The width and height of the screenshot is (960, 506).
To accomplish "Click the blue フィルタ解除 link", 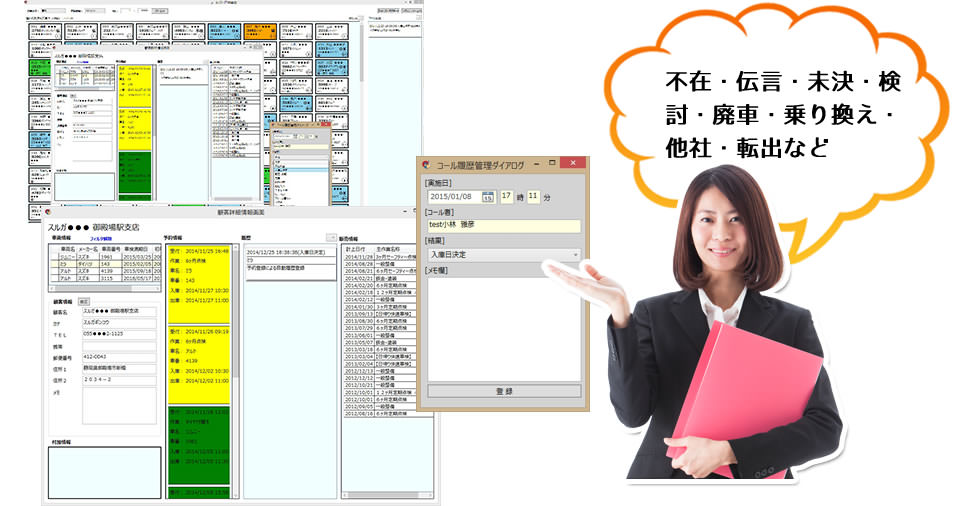I will point(100,238).
